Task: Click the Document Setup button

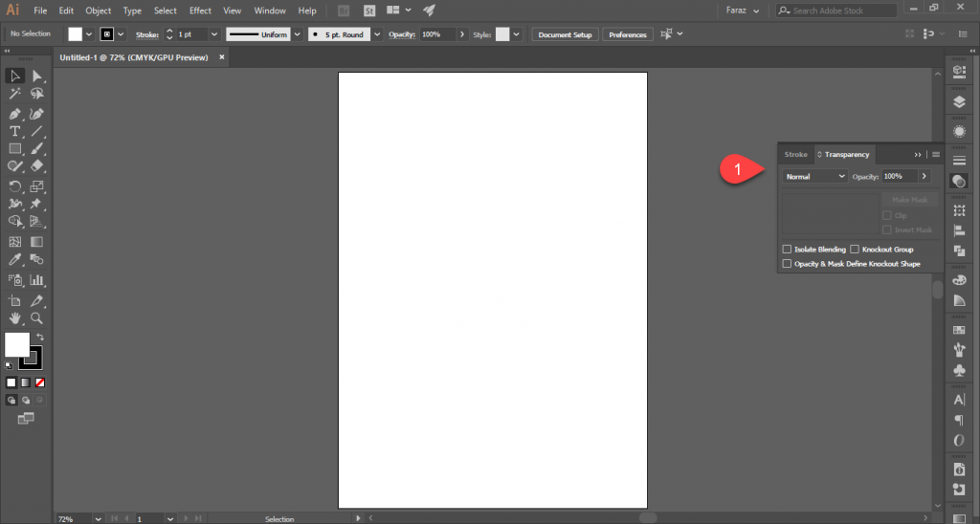Action: (565, 34)
